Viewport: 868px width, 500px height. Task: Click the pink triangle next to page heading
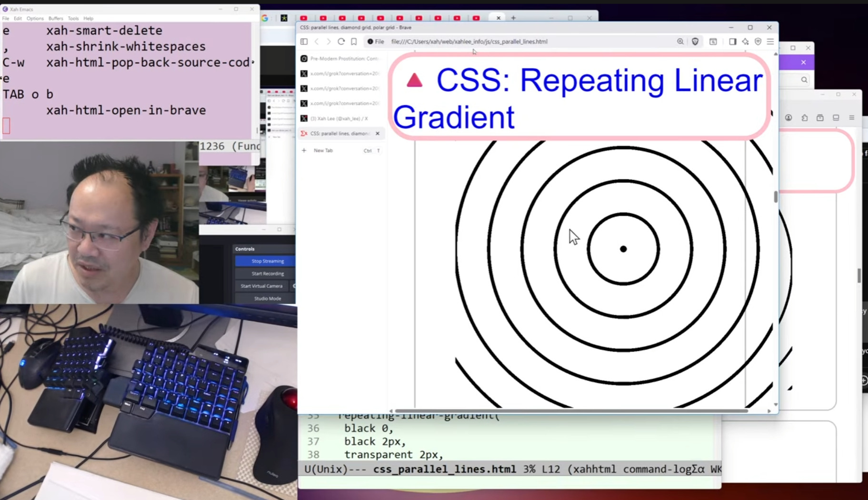[x=414, y=80]
